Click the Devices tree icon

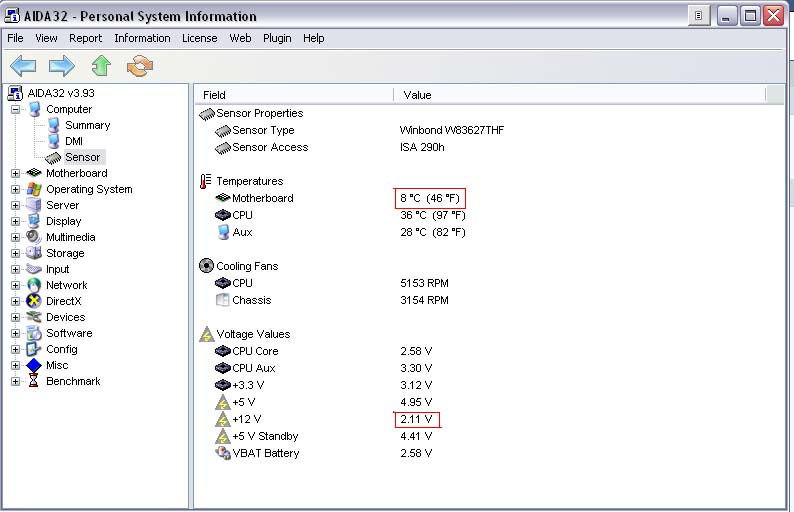pyautogui.click(x=34, y=317)
